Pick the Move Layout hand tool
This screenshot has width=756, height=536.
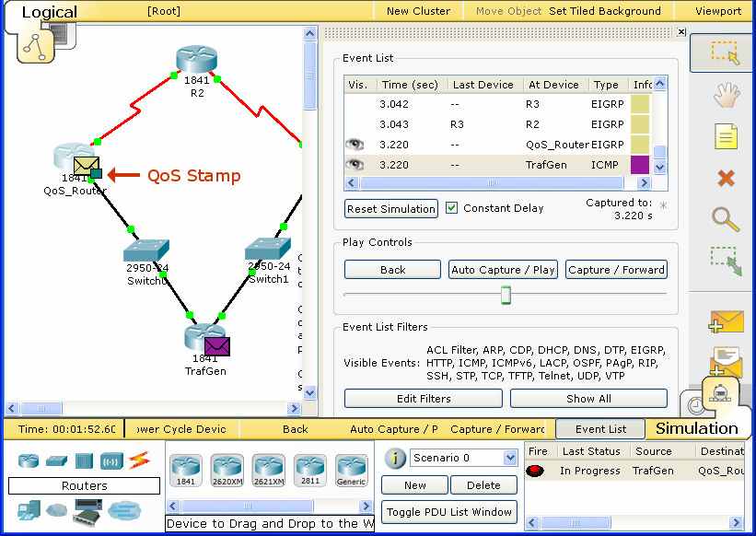pos(727,95)
